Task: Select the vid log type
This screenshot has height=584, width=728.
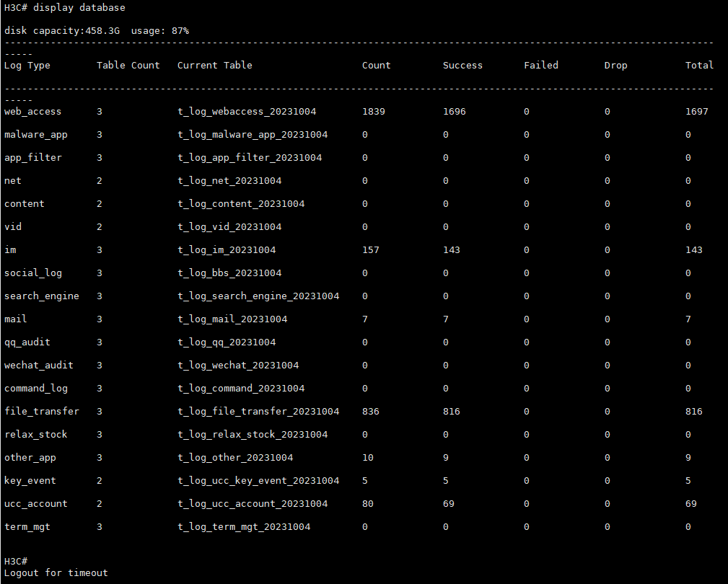Action: click(x=12, y=227)
